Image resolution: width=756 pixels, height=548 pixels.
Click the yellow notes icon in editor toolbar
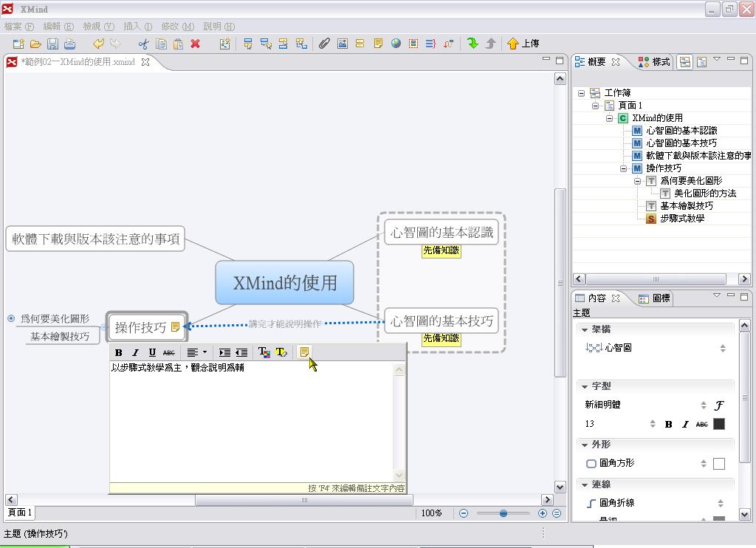pos(304,352)
